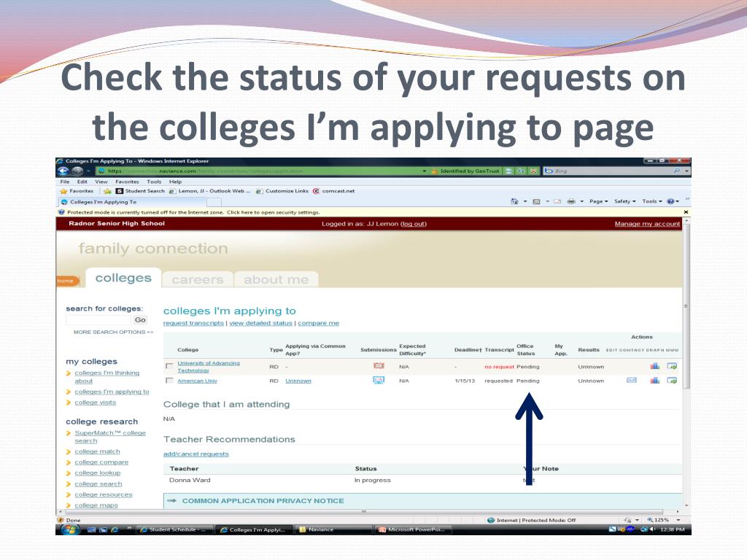Click the volume speaker tray icon
The height and width of the screenshot is (560, 747).
pos(653,529)
